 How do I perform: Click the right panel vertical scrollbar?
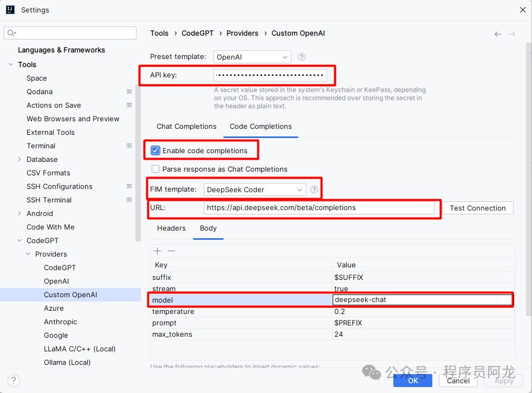click(529, 180)
